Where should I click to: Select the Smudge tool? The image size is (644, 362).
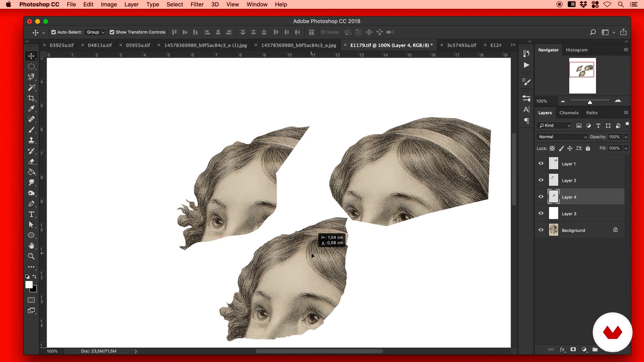pos(31,183)
